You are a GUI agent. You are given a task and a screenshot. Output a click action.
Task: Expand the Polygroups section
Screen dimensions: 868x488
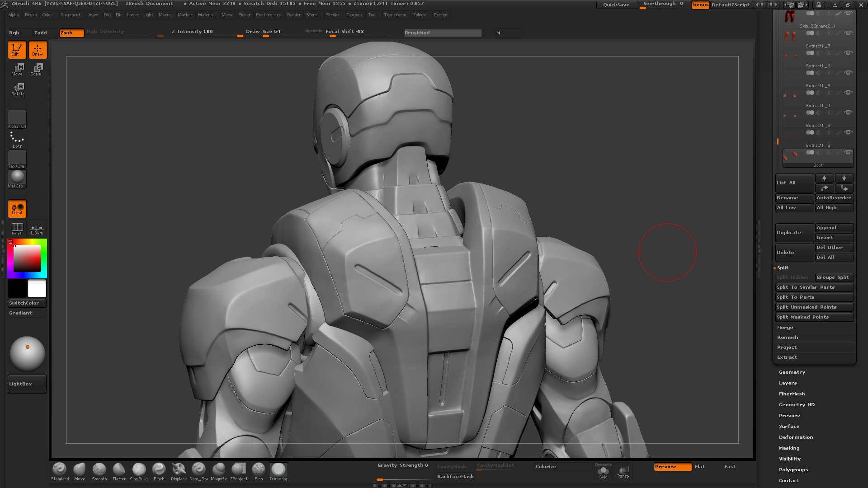tap(793, 470)
